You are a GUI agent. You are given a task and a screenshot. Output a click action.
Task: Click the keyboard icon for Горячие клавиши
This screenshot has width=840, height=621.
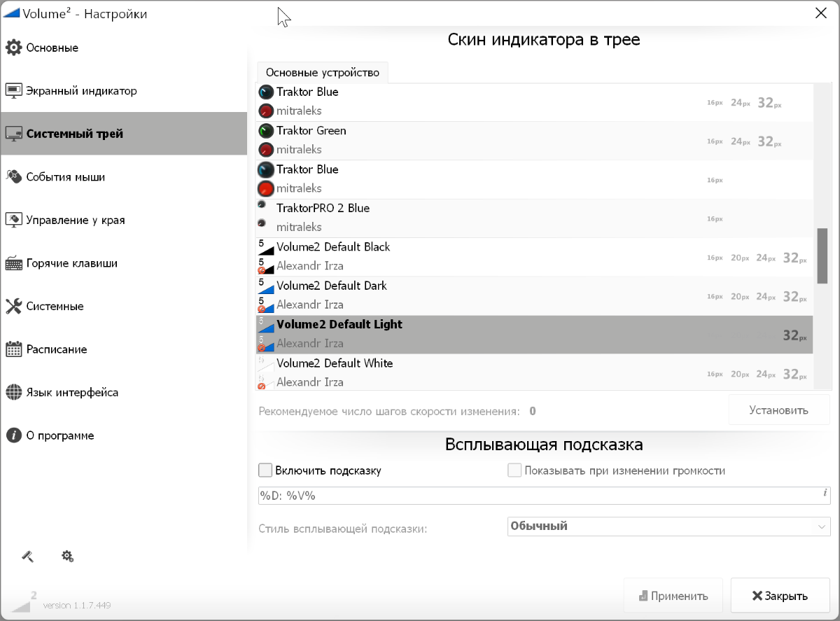[x=13, y=263]
